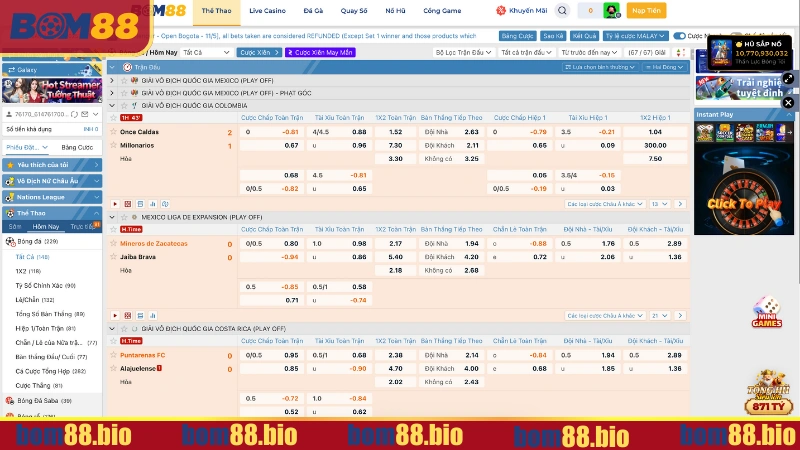Switch to Đá Gà tab
The width and height of the screenshot is (800, 450).
[x=313, y=11]
